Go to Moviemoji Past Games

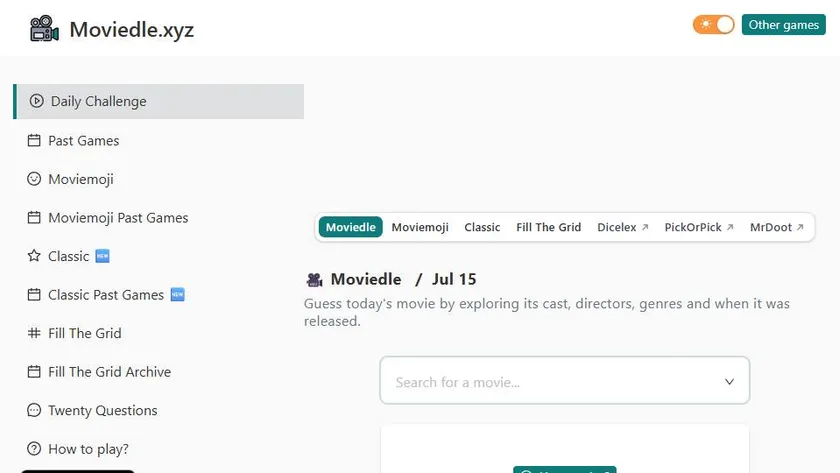118,217
